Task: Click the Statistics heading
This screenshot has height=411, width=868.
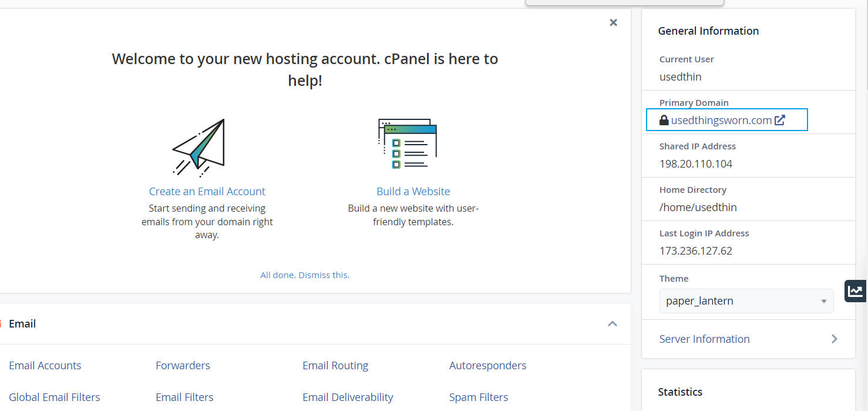Action: [x=680, y=392]
